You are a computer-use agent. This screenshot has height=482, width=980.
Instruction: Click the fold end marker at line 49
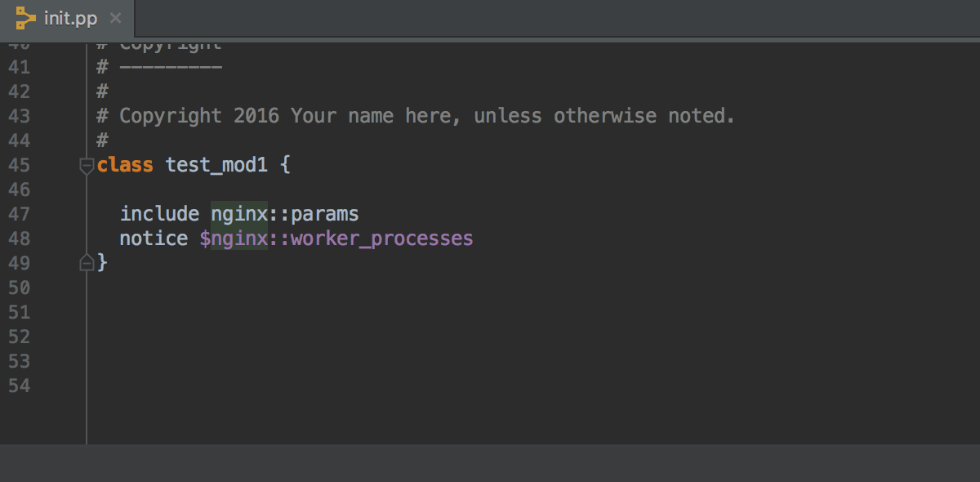[x=86, y=263]
